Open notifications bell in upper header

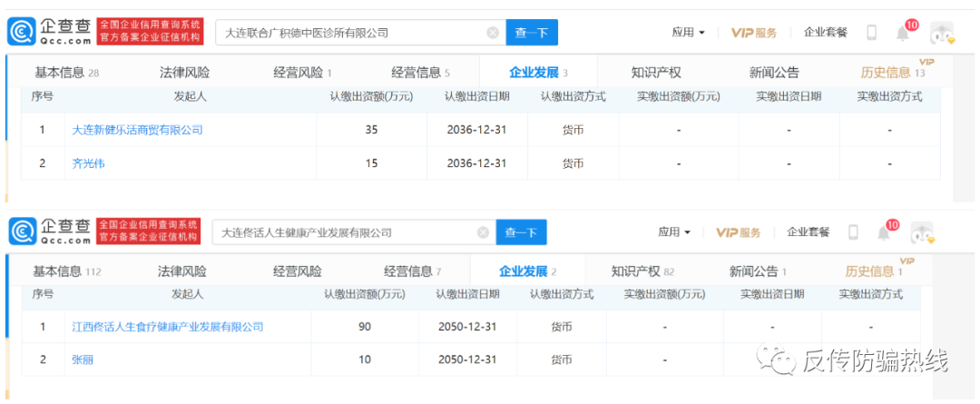coord(903,34)
